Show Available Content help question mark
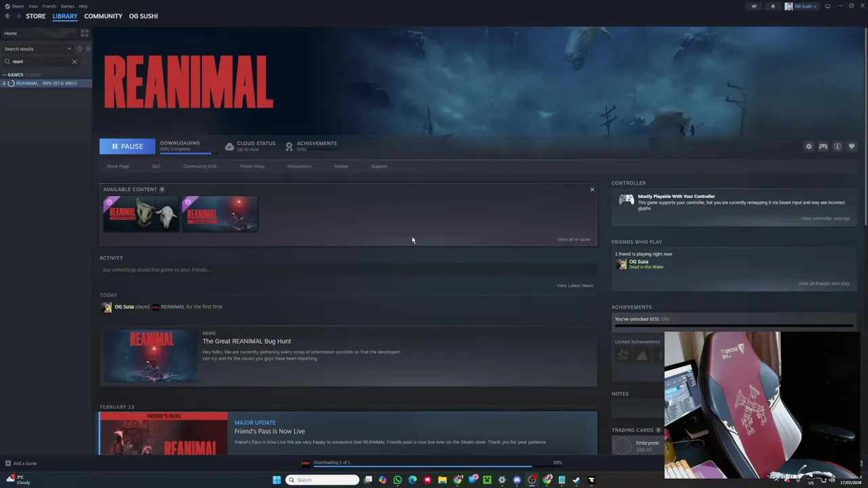 (161, 190)
